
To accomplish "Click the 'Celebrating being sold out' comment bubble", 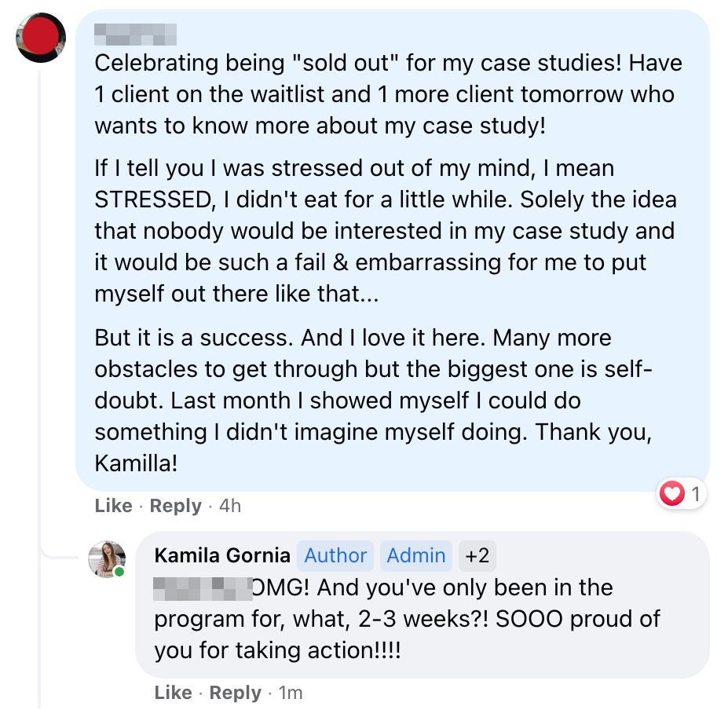I will coord(393,251).
